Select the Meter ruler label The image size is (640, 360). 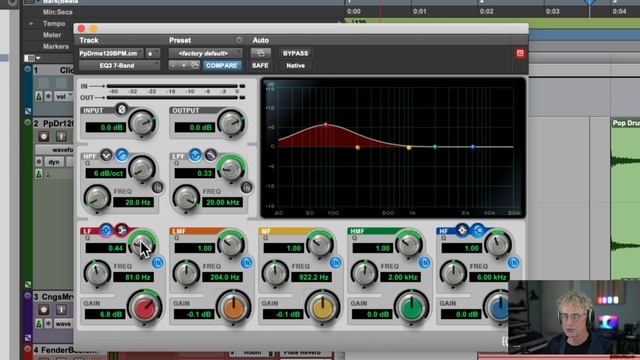click(52, 35)
